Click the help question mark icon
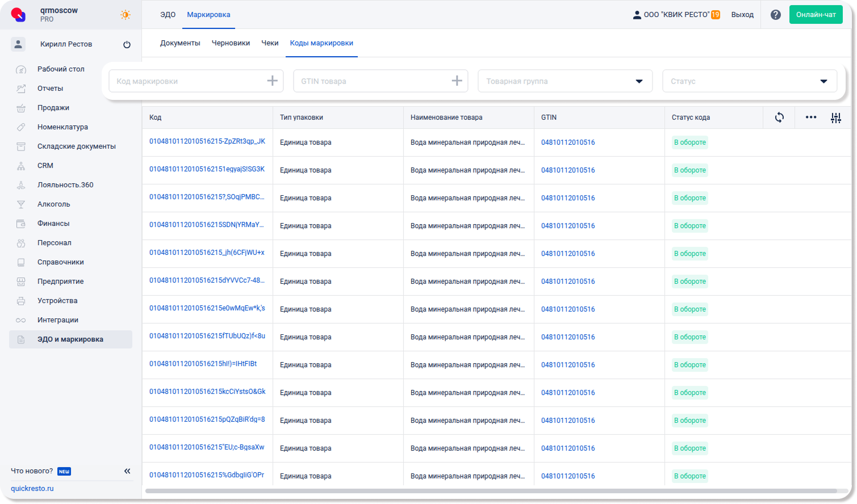The image size is (857, 504). (x=775, y=15)
